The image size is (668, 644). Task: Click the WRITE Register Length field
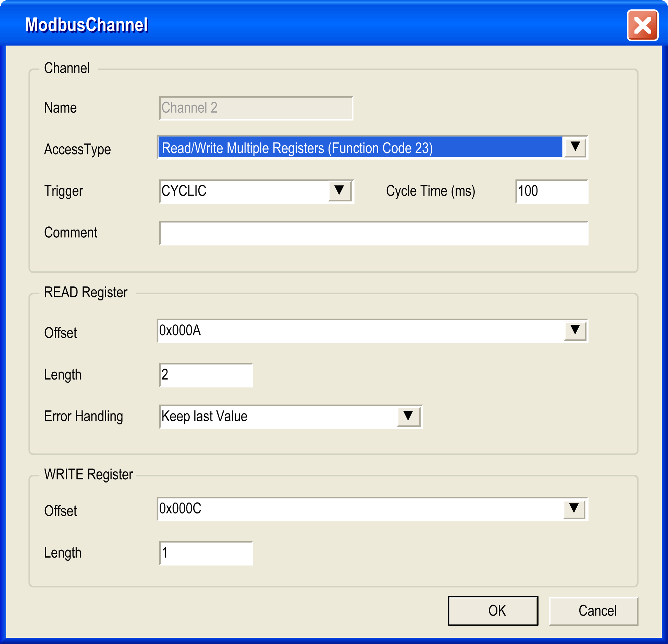tap(206, 553)
